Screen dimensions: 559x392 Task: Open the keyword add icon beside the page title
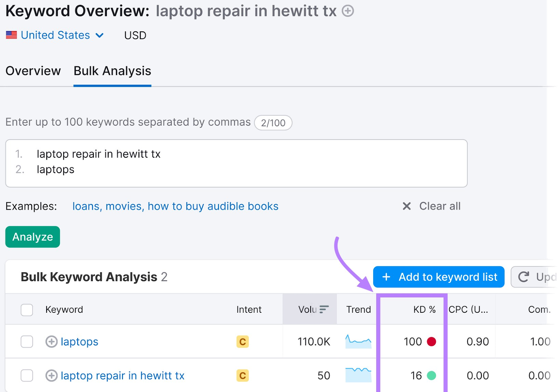348,11
